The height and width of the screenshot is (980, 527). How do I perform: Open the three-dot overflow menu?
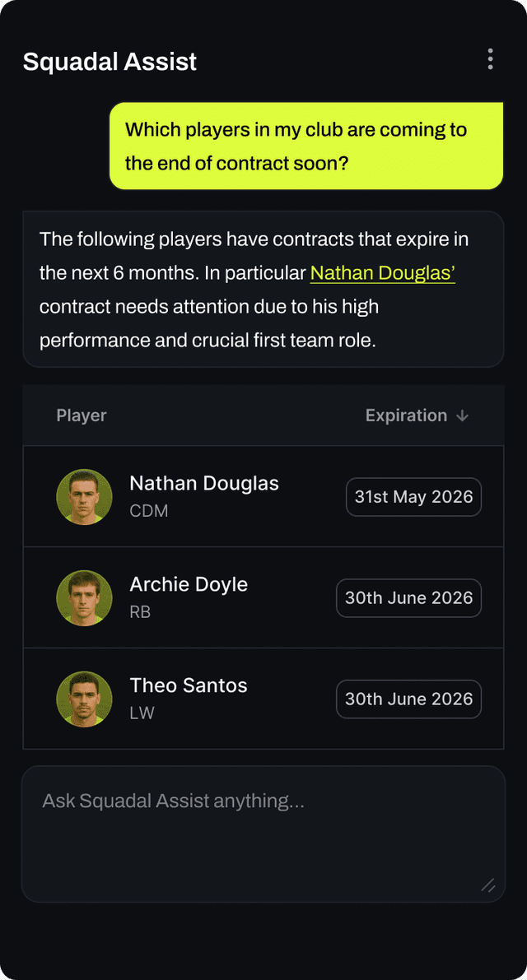click(x=490, y=59)
